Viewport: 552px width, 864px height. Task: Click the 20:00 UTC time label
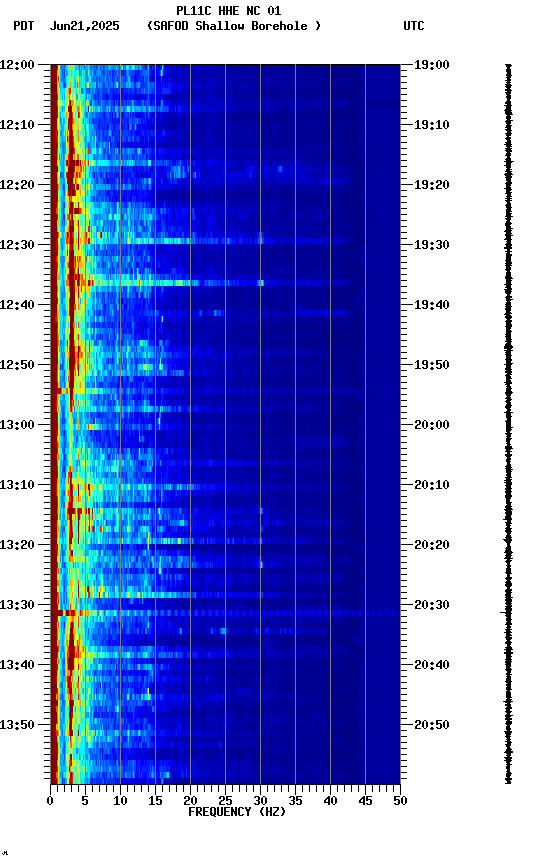point(432,425)
